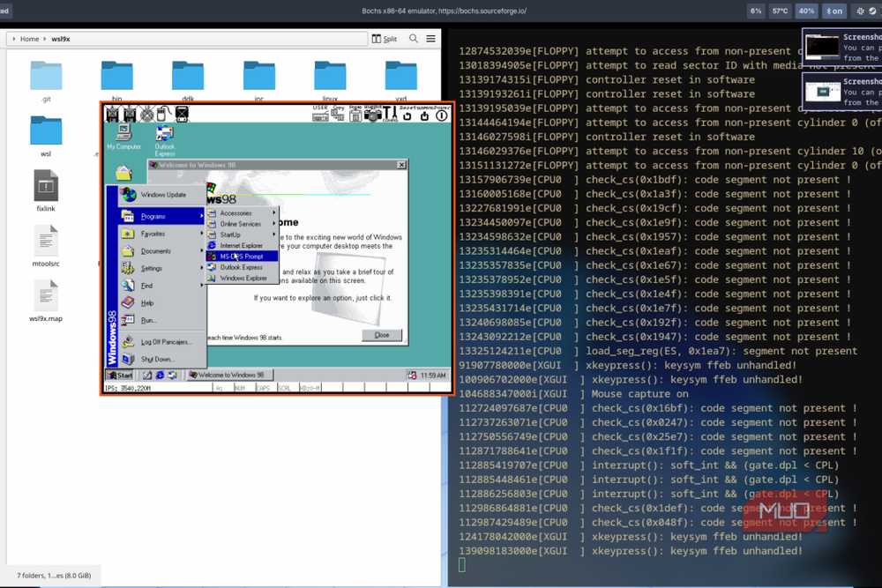Open Internet Explorer in Programs submenu

[242, 246]
